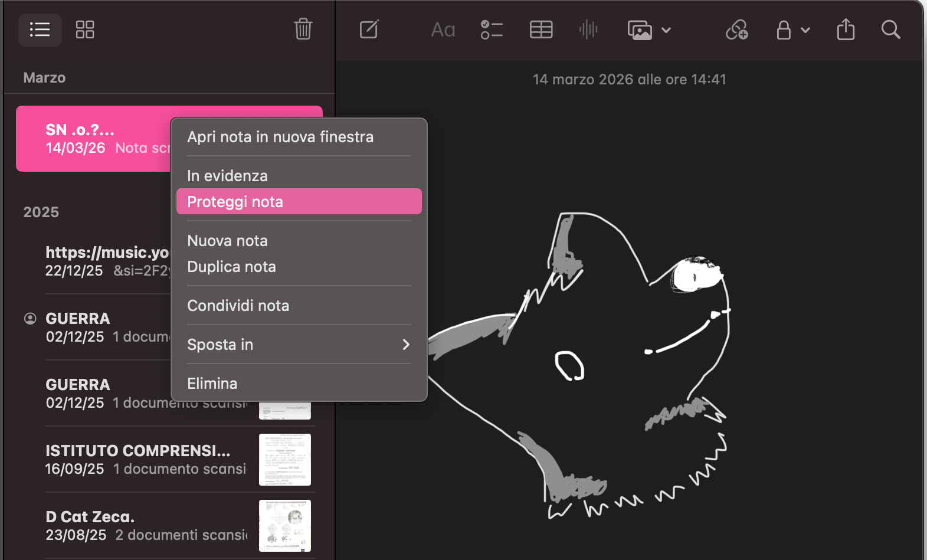Open text format Aa options
This screenshot has height=560, width=927.
(x=443, y=30)
